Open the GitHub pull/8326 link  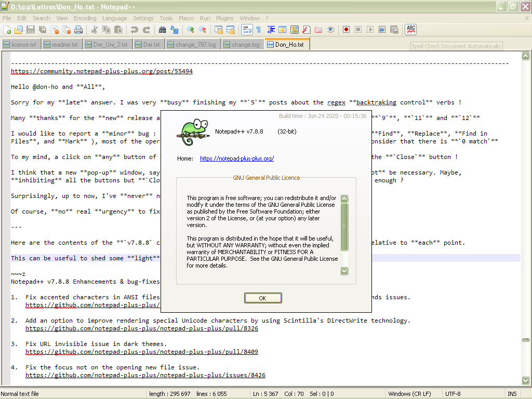[x=142, y=328]
